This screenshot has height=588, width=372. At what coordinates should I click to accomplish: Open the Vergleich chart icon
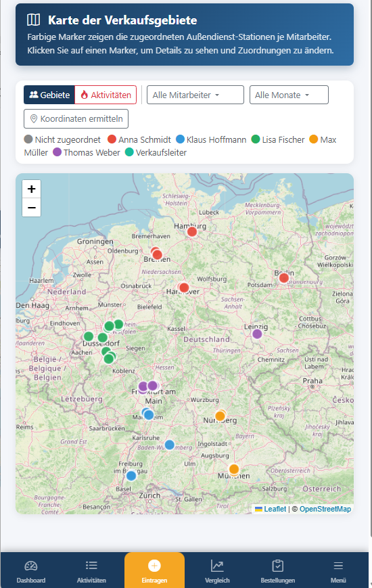[217, 571]
